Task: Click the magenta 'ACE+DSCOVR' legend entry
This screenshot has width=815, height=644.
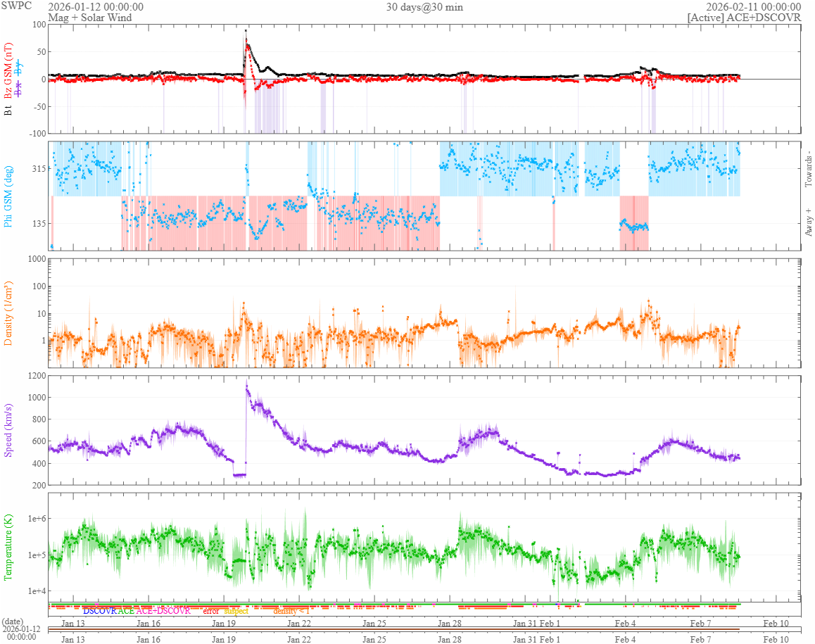Action: pyautogui.click(x=163, y=611)
